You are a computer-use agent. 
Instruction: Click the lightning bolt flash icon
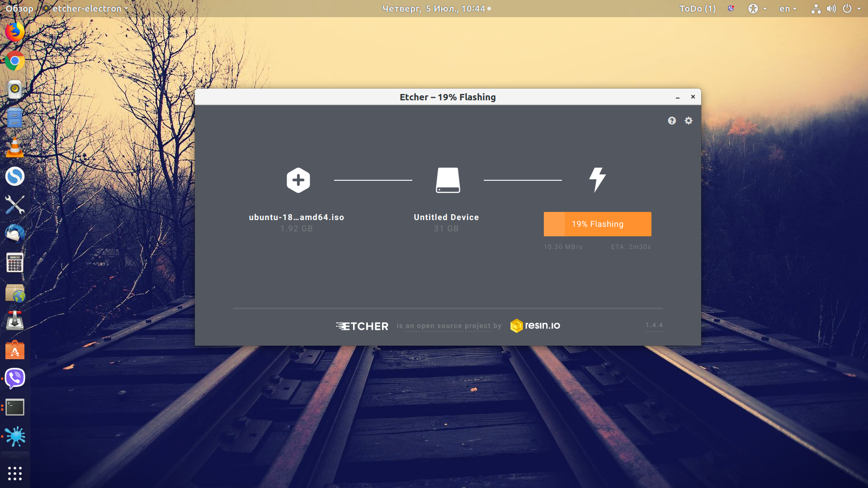tap(597, 180)
